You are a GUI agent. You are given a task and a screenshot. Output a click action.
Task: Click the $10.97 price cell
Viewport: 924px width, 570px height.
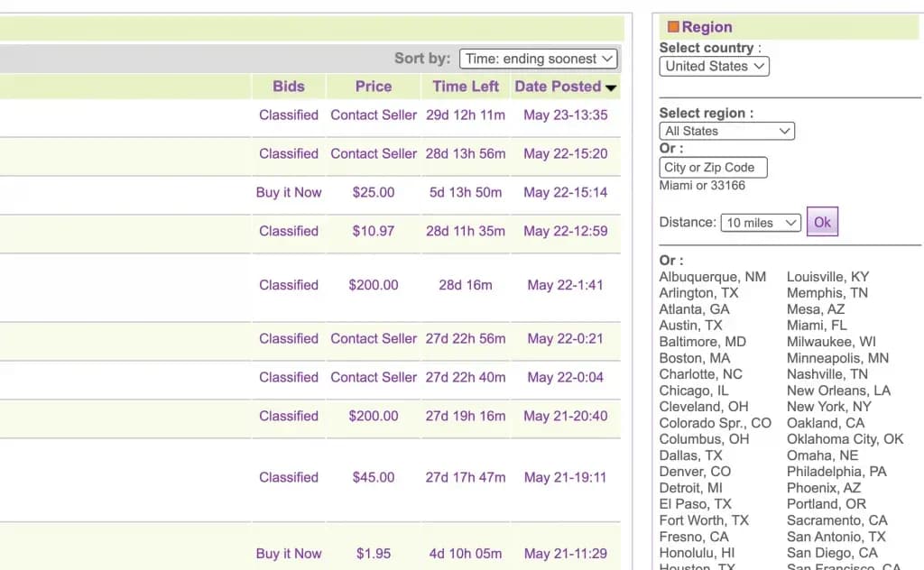[x=373, y=231]
